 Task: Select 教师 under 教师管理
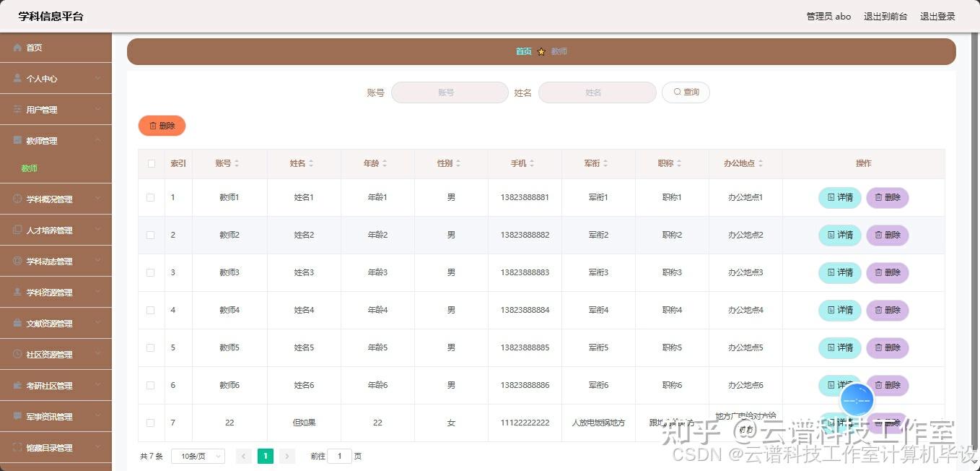point(29,168)
